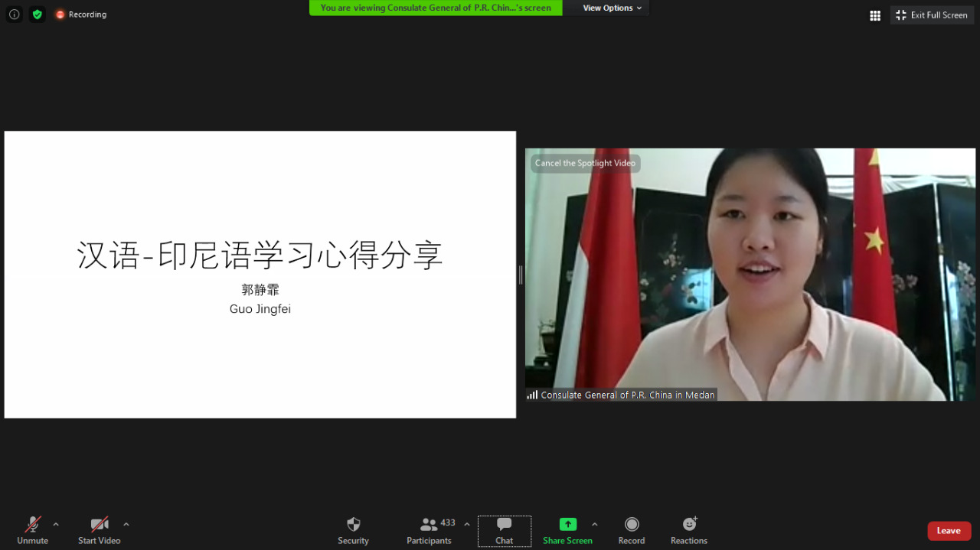Open the meeting information icon
980x550 pixels.
coord(14,14)
